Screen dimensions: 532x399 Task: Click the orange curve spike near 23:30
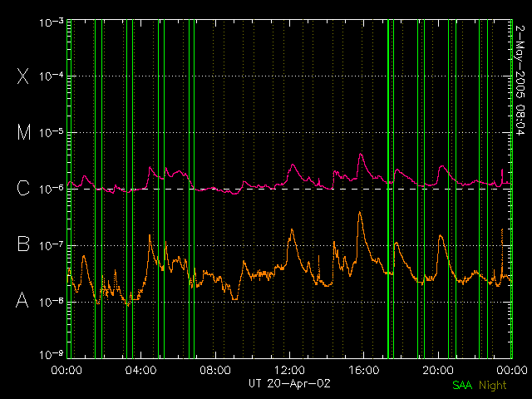pos(502,229)
